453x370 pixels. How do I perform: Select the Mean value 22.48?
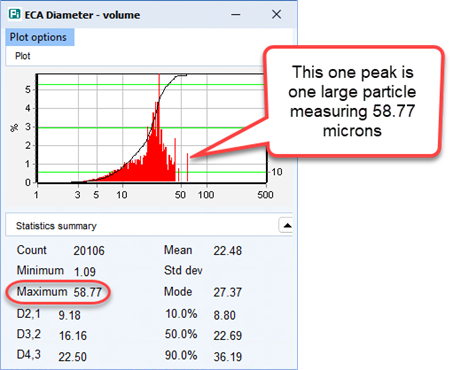228,251
